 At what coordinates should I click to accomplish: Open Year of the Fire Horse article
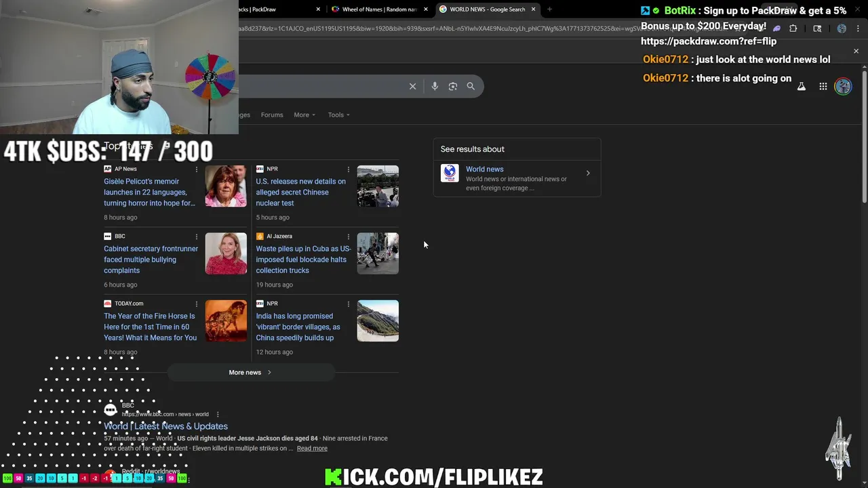pyautogui.click(x=150, y=327)
